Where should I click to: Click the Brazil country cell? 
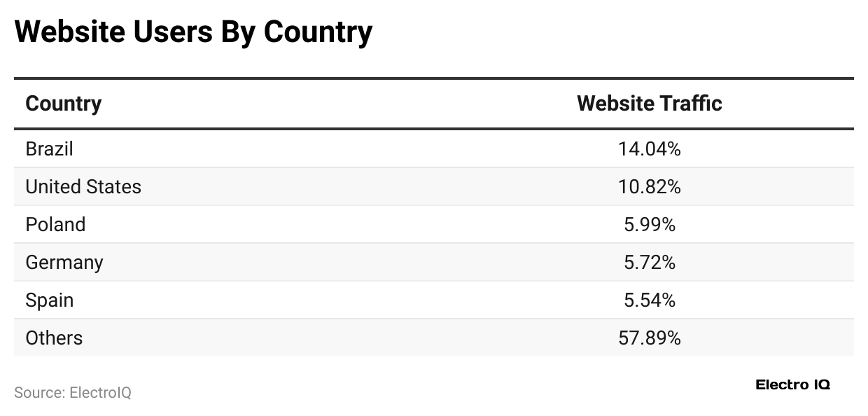pyautogui.click(x=49, y=148)
